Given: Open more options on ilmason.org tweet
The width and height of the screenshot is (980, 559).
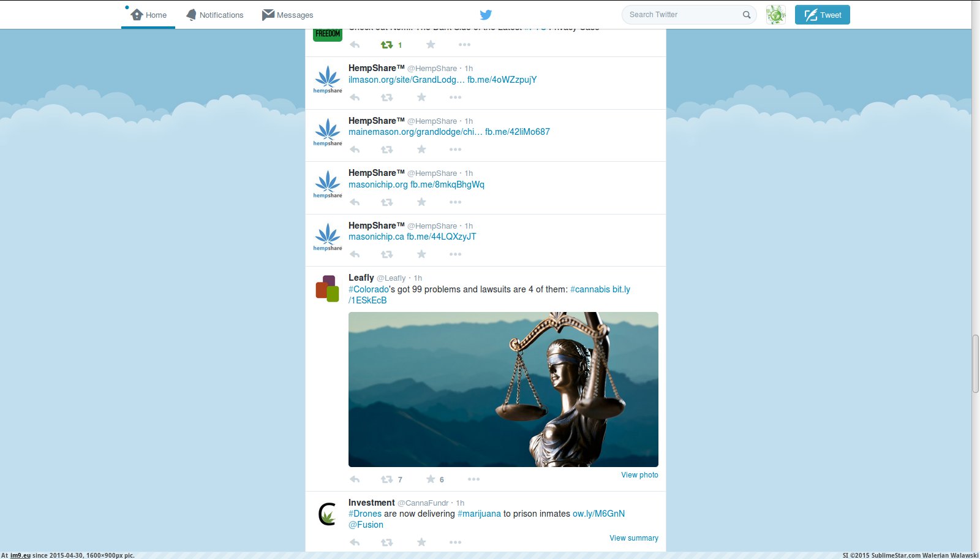Looking at the screenshot, I should 455,97.
